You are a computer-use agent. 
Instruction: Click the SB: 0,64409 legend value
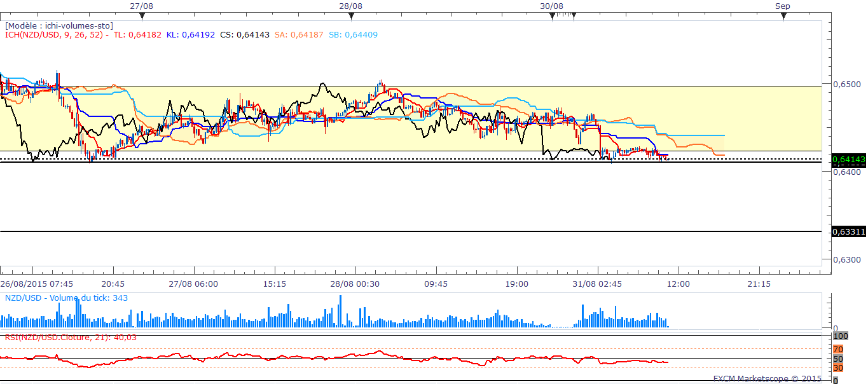click(x=353, y=34)
